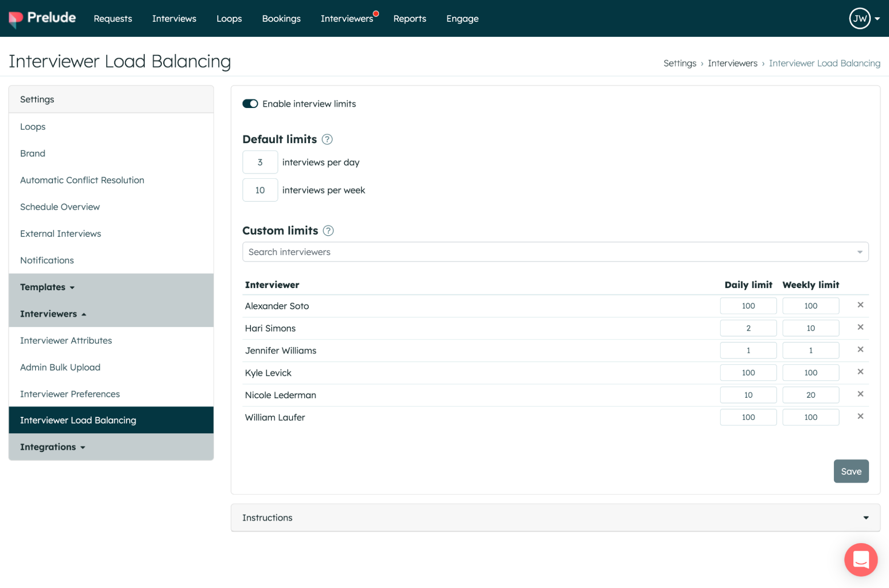
Task: Edit Hari Simons' daily limit field
Action: click(748, 328)
